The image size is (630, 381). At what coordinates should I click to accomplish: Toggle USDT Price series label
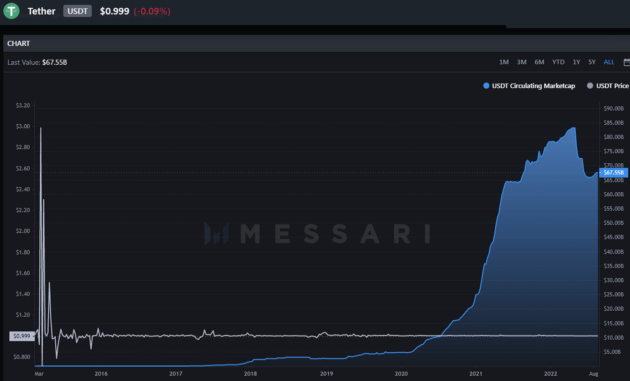coord(612,86)
